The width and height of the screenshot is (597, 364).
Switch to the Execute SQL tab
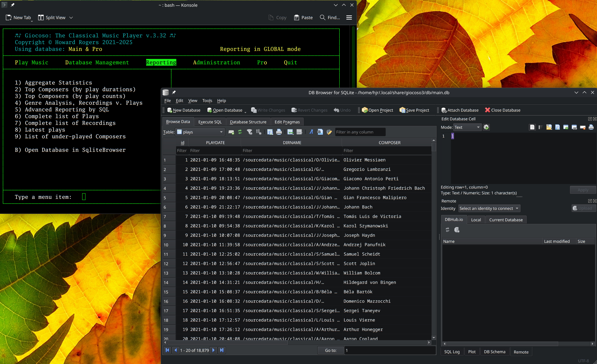click(x=210, y=122)
